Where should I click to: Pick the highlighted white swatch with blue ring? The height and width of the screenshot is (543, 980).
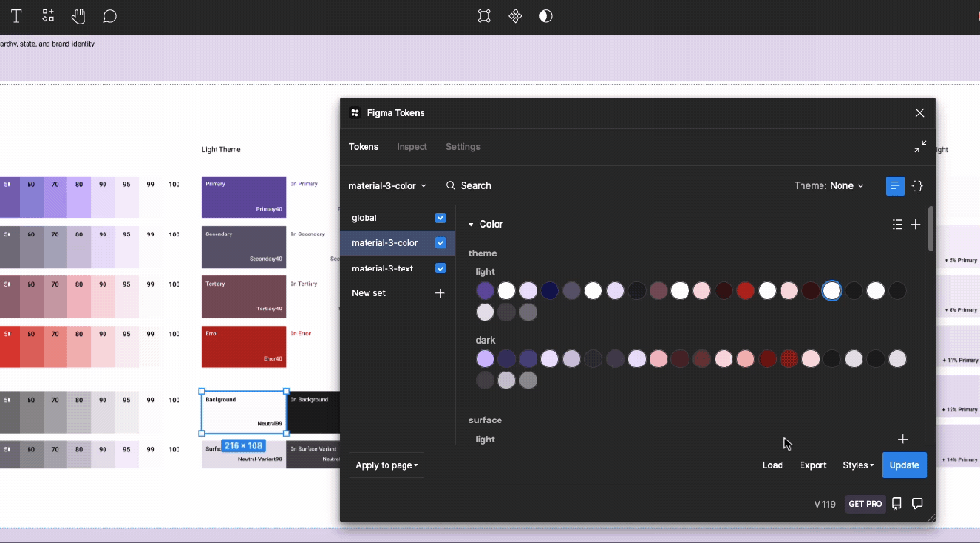(x=832, y=290)
